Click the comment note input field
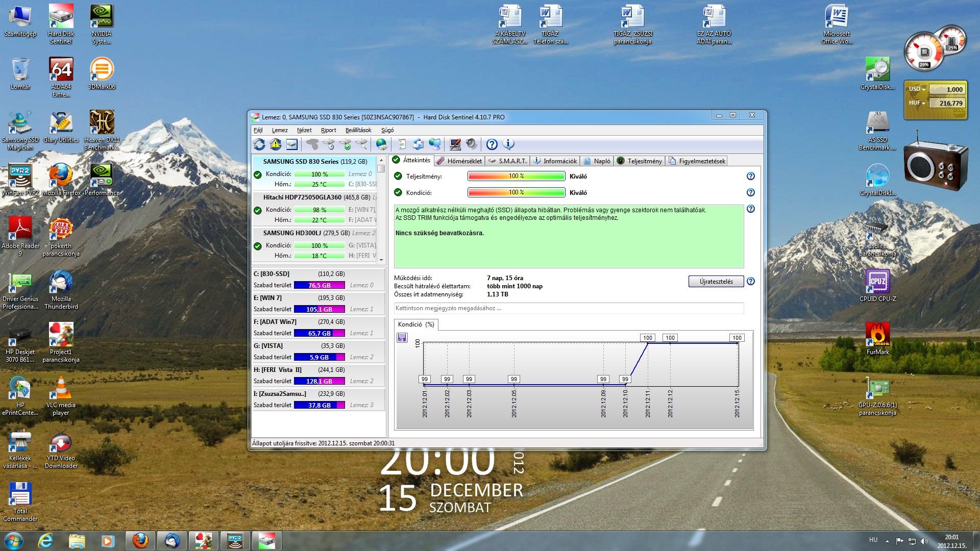Screen dimensions: 980x551 [x=569, y=308]
